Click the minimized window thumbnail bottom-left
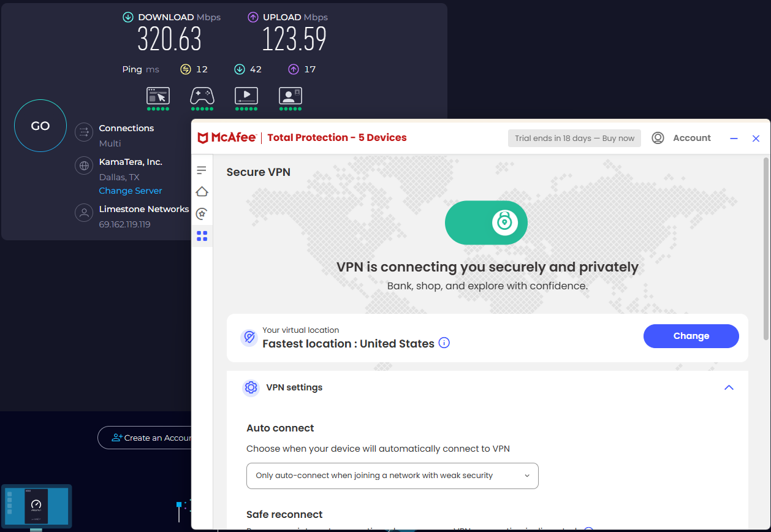771x532 pixels. click(36, 506)
